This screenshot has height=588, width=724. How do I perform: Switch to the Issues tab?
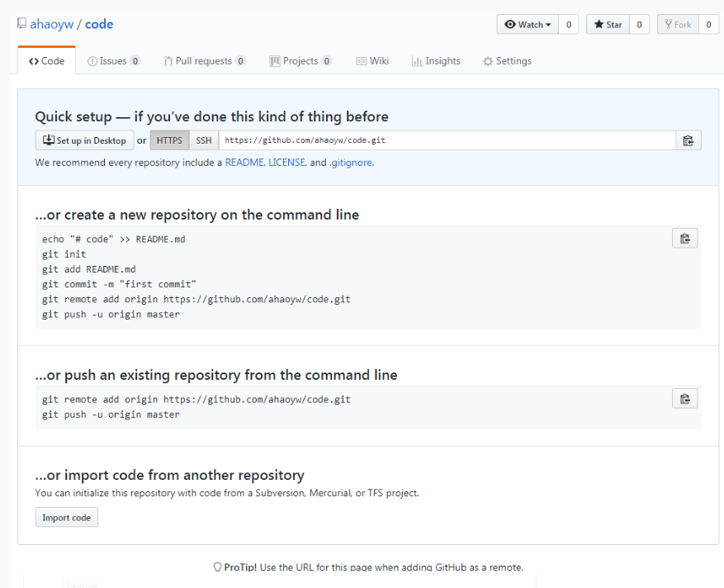point(113,61)
